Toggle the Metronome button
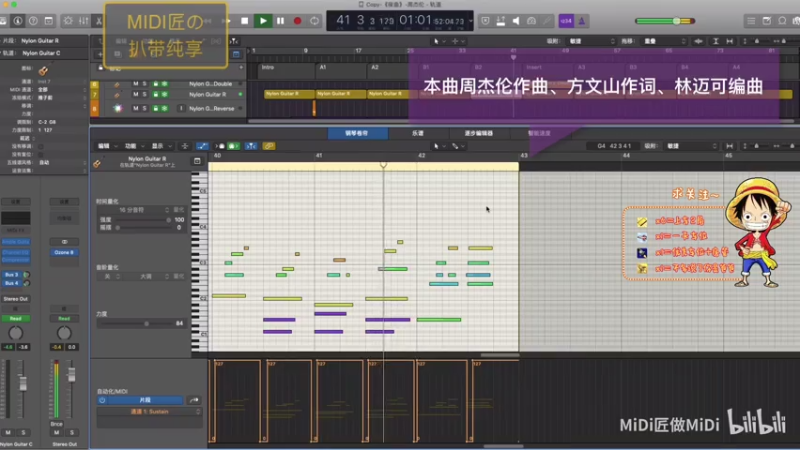Image resolution: width=800 pixels, height=450 pixels. [x=582, y=21]
